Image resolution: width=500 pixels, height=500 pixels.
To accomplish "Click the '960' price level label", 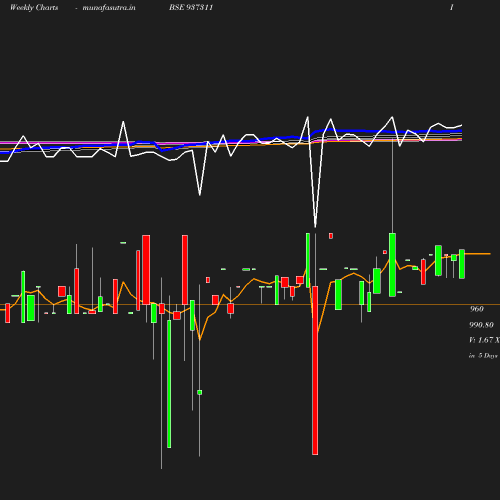I will pyautogui.click(x=477, y=309).
